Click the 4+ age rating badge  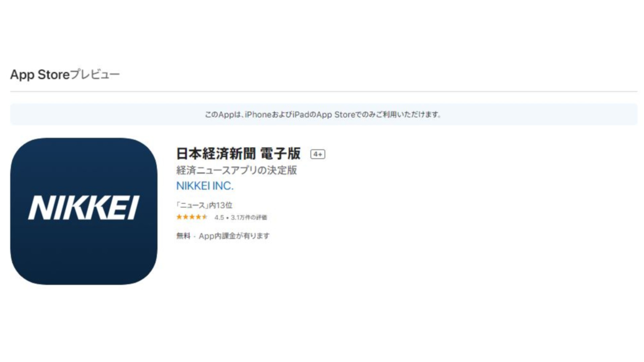(x=318, y=154)
